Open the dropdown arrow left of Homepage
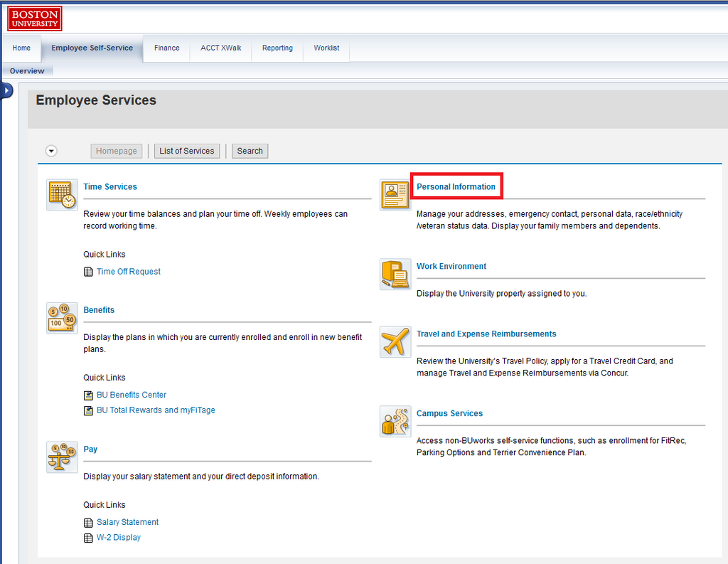The height and width of the screenshot is (564, 728). click(x=50, y=150)
